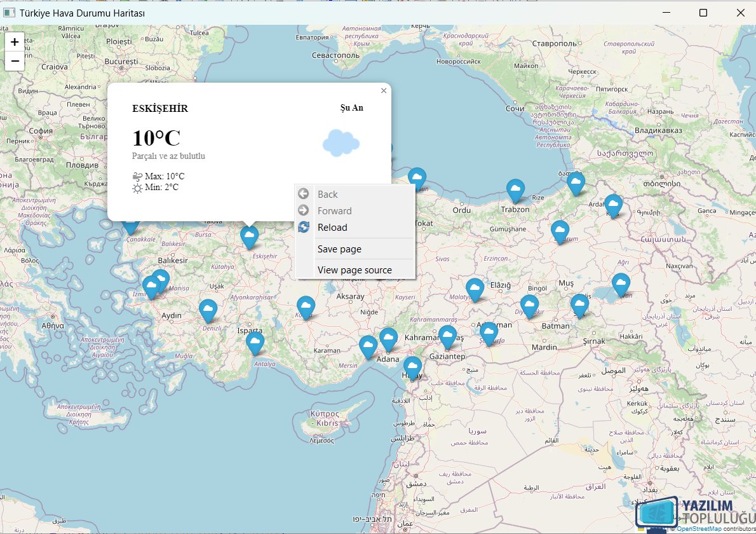Select the Hatay weather marker
Screen dimensions: 756x534
click(x=412, y=369)
